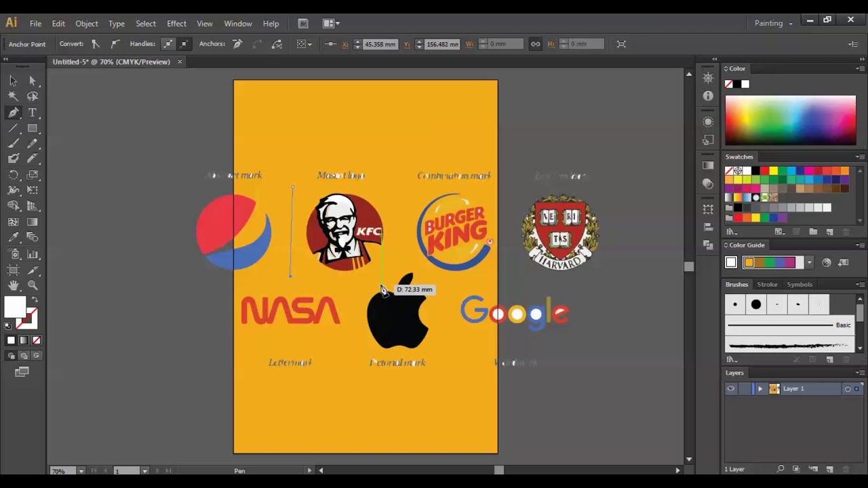
Task: Enable Draw Behind mode
Action: [x=24, y=356]
